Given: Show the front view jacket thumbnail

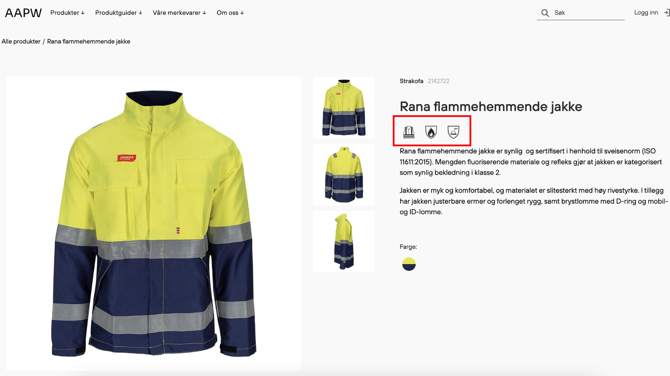Looking at the screenshot, I should point(344,108).
